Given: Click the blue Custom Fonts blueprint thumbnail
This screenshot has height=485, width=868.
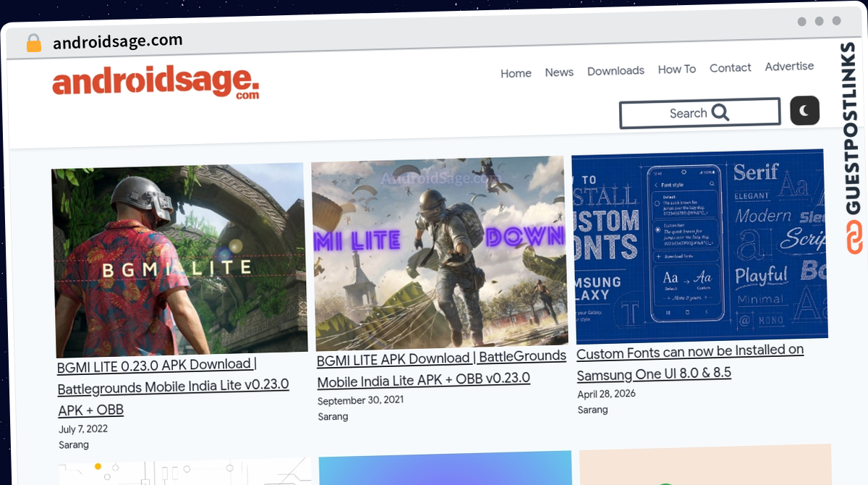Looking at the screenshot, I should click(x=699, y=246).
